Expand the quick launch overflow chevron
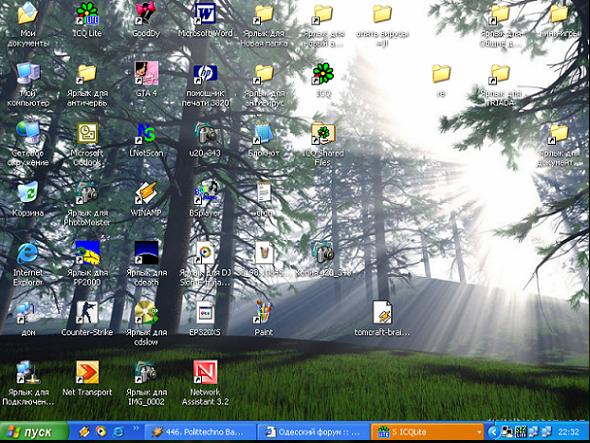 tap(136, 428)
